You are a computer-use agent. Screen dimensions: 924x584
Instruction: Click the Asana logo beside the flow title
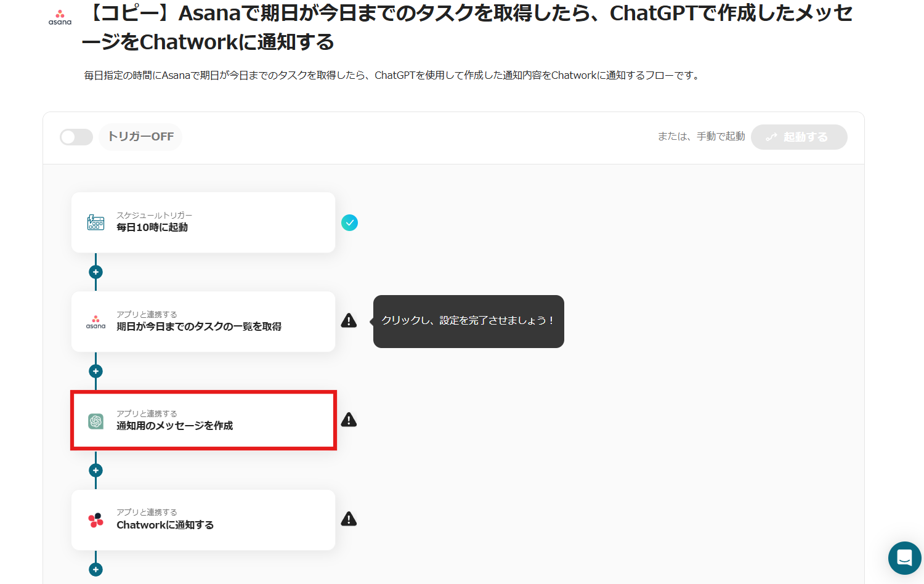(x=60, y=17)
